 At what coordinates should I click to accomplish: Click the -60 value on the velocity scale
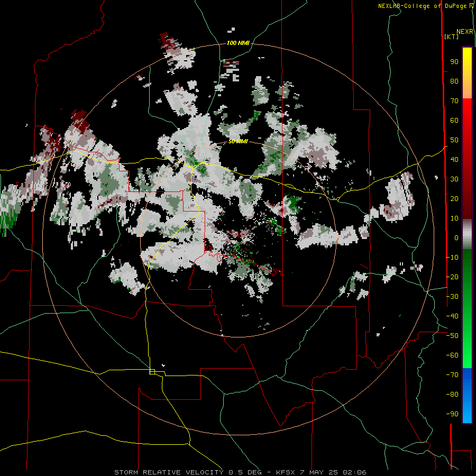point(452,355)
